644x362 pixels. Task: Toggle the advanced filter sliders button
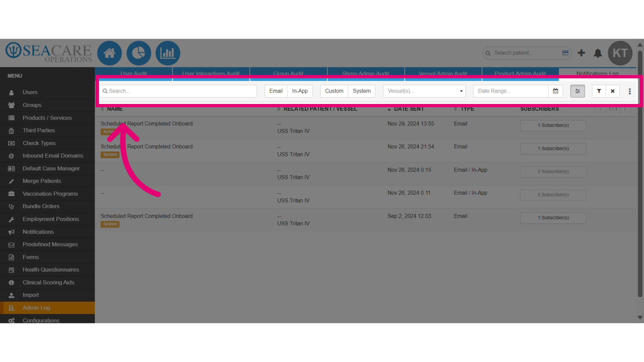[577, 91]
